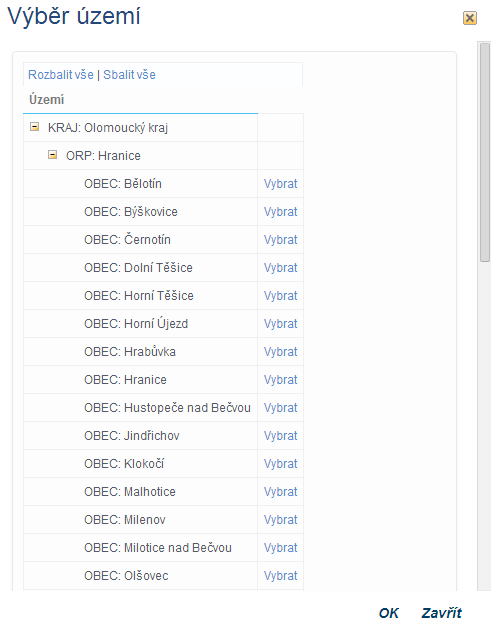Viewport: 491px width, 625px height.
Task: Click the vertical scrollbar thumb
Action: [485, 152]
